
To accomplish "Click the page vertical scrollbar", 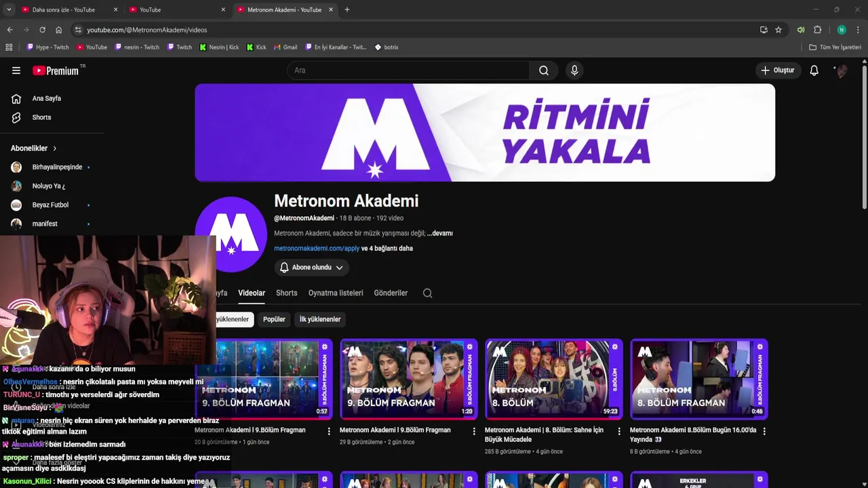I will point(864,136).
